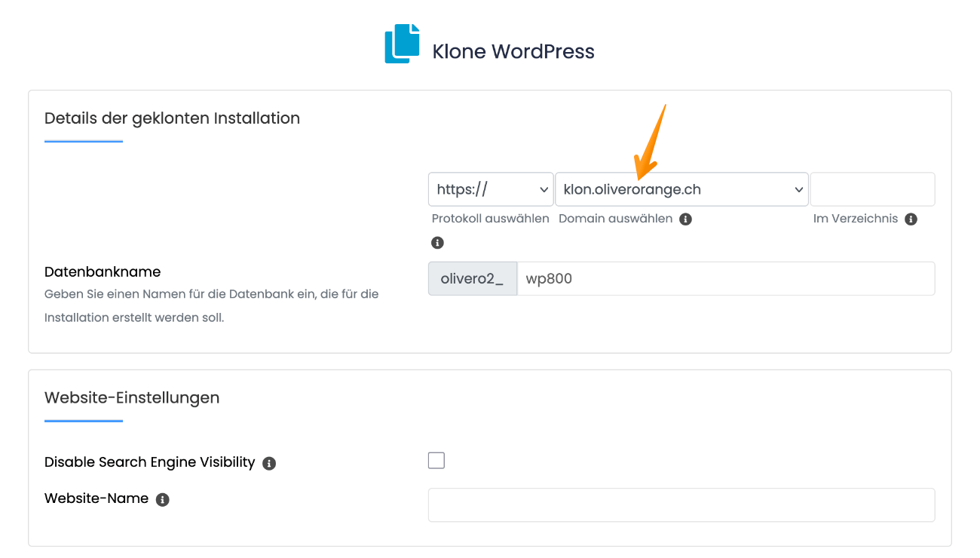Show info for Disable Search Engine Visibility
Image resolution: width=980 pixels, height=558 pixels.
point(269,463)
